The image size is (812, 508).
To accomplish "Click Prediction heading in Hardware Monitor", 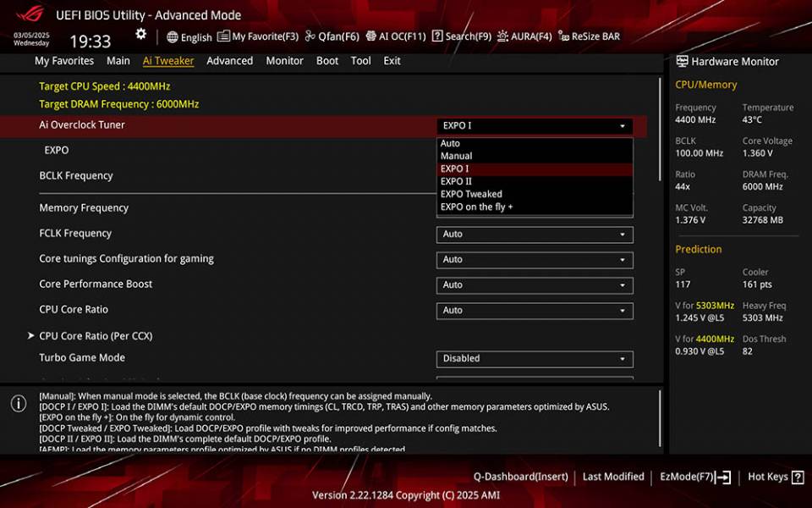I will click(x=698, y=249).
